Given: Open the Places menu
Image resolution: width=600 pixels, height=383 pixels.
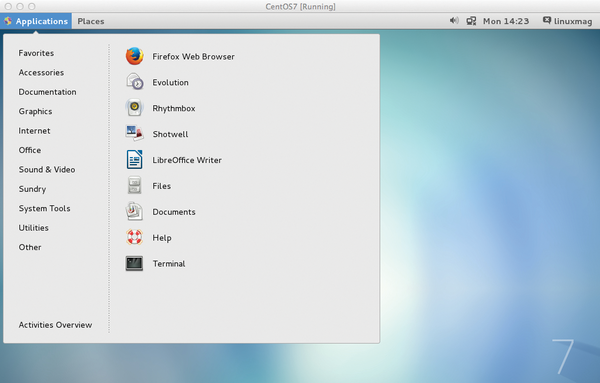Looking at the screenshot, I should (x=91, y=21).
